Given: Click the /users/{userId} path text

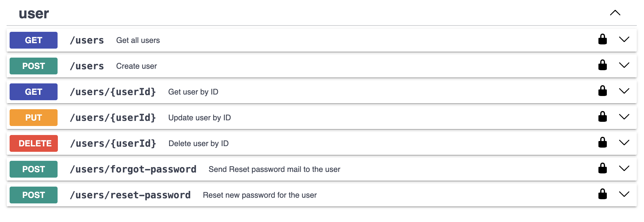Looking at the screenshot, I should pyautogui.click(x=113, y=92).
